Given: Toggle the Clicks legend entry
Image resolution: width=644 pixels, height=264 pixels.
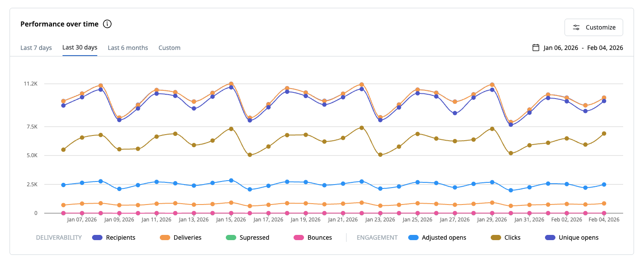Looking at the screenshot, I should pos(505,238).
